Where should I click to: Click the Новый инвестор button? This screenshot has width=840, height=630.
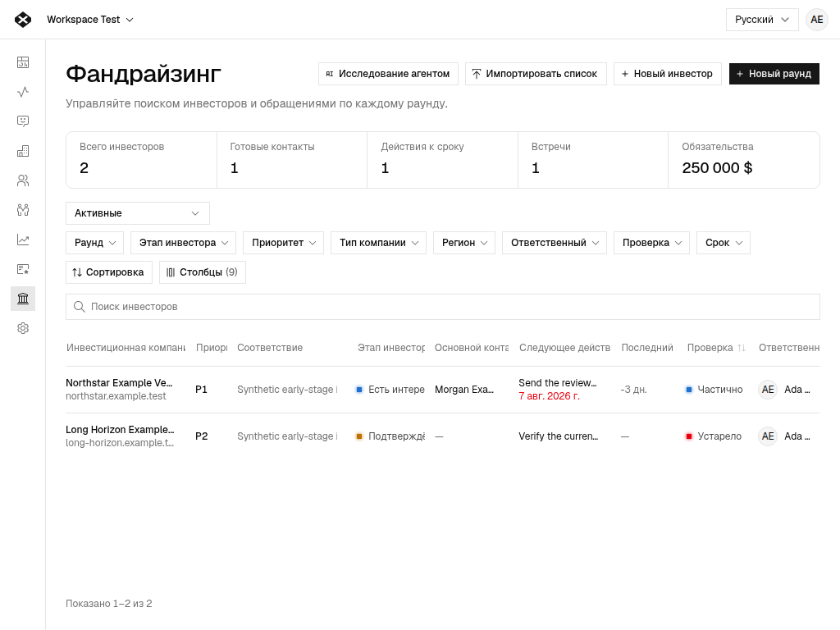(x=668, y=74)
